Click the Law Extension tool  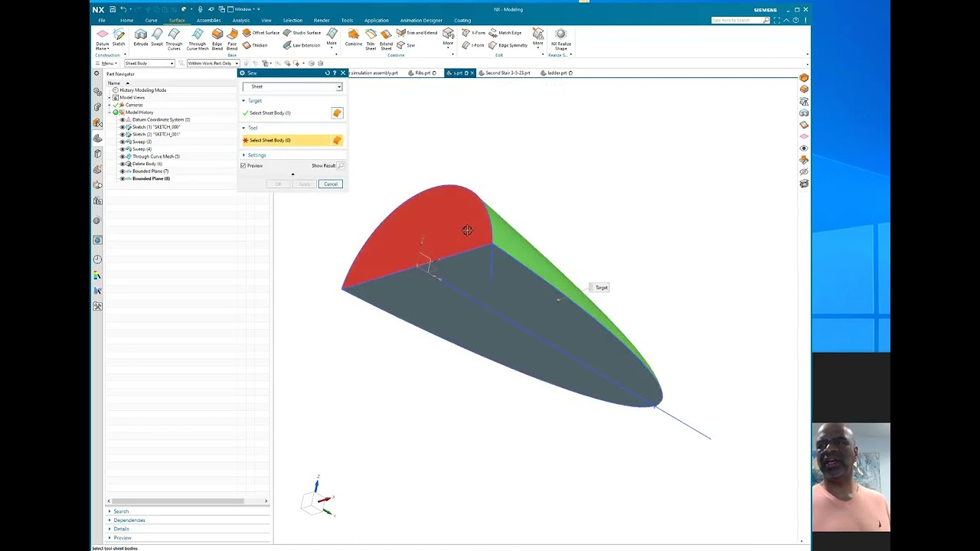tap(302, 45)
